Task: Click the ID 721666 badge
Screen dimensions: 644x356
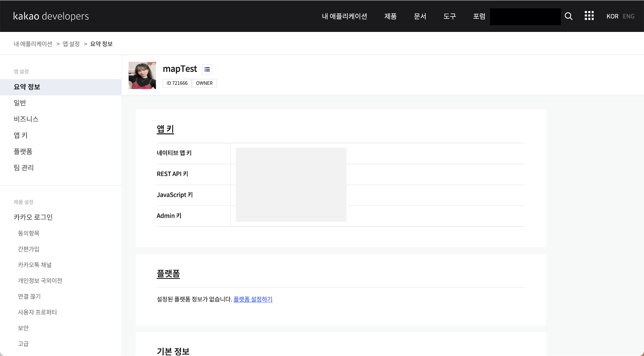Action: click(177, 83)
